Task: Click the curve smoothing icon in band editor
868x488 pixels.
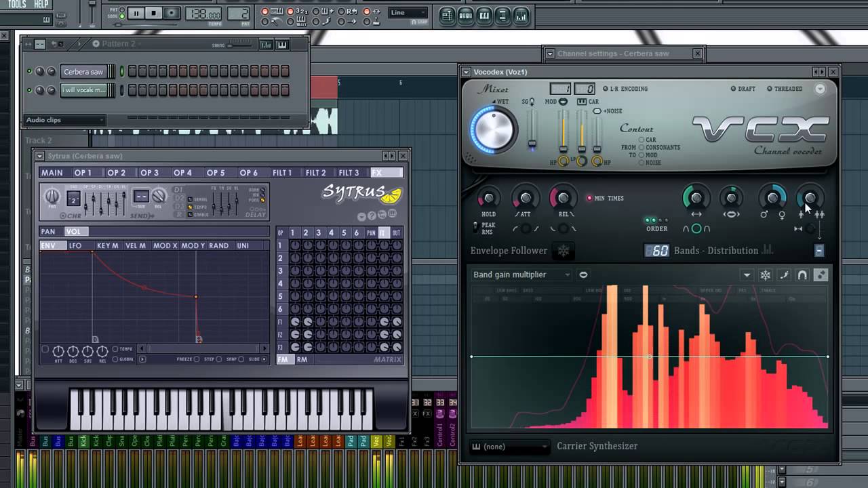Action: tap(784, 274)
